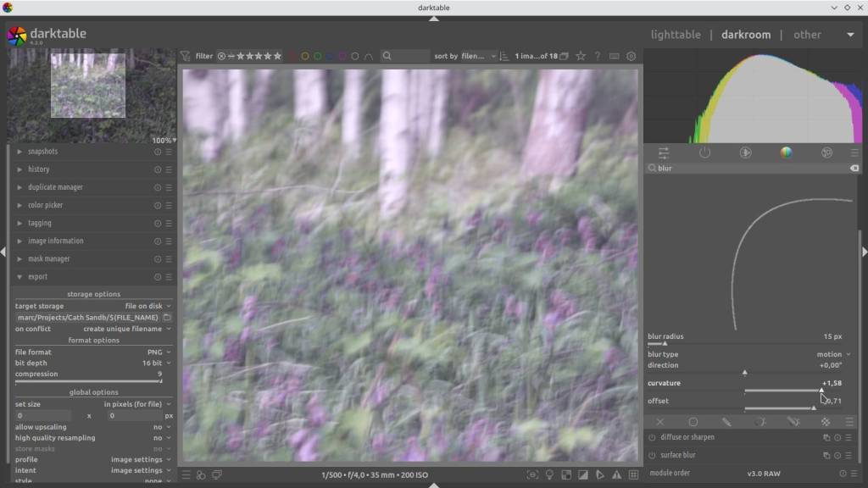
Task: Turn off the blend mask (X icon)
Action: (x=659, y=422)
